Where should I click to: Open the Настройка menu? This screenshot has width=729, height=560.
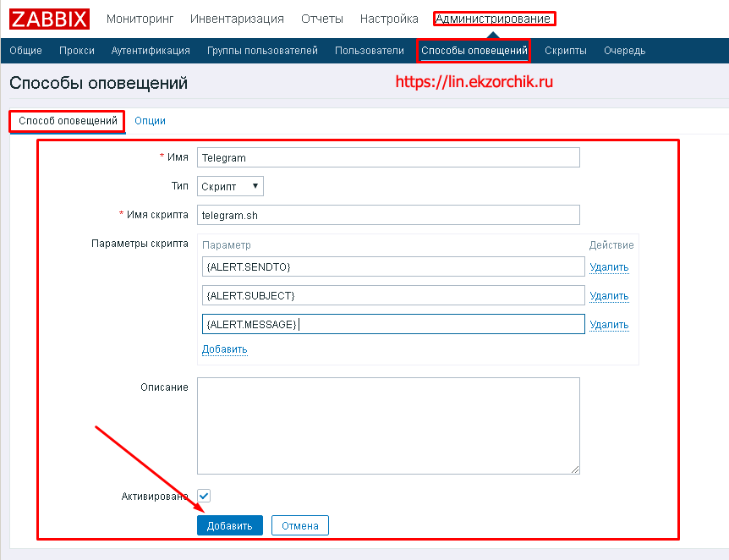click(389, 19)
